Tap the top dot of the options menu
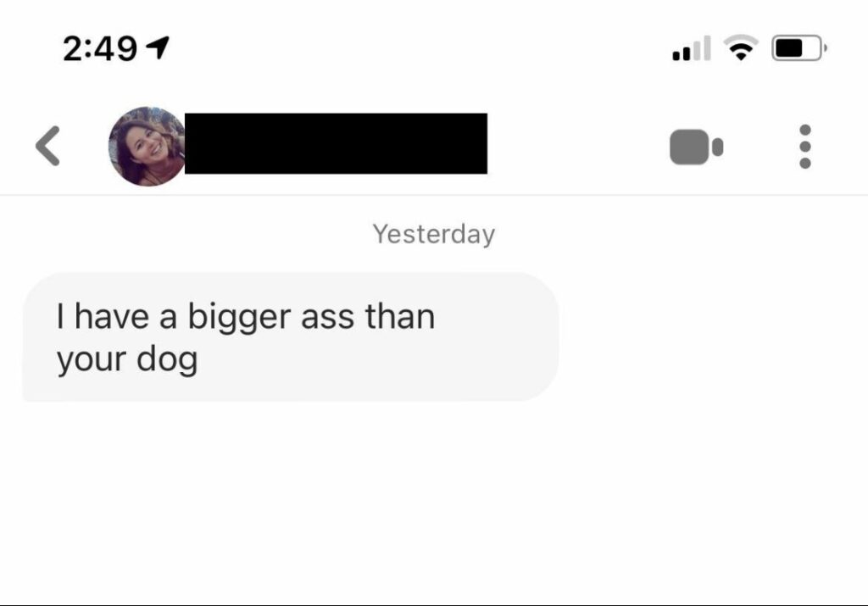The height and width of the screenshot is (606, 868). click(805, 130)
